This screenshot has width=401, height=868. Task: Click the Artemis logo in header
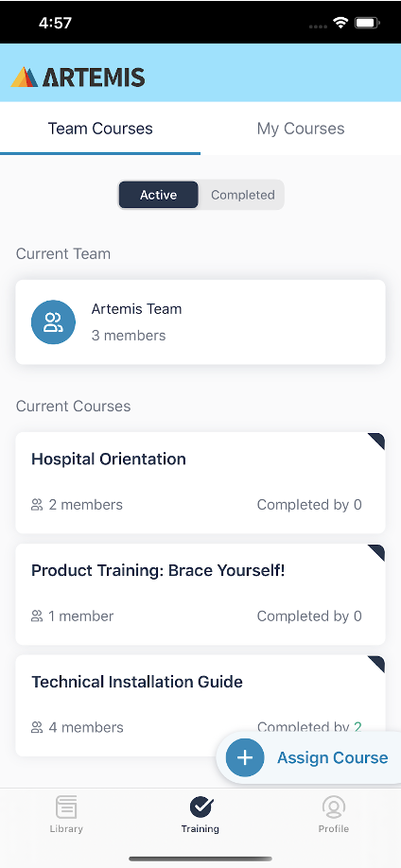[78, 78]
